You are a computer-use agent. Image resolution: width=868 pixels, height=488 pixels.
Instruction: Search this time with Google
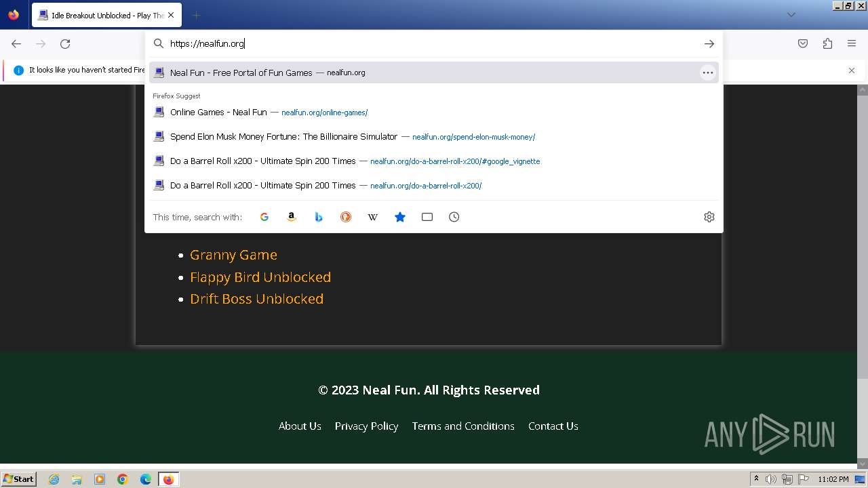pos(264,217)
